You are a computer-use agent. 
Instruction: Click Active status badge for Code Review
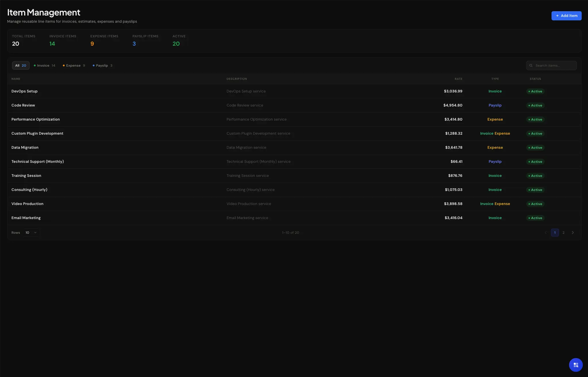pos(535,105)
